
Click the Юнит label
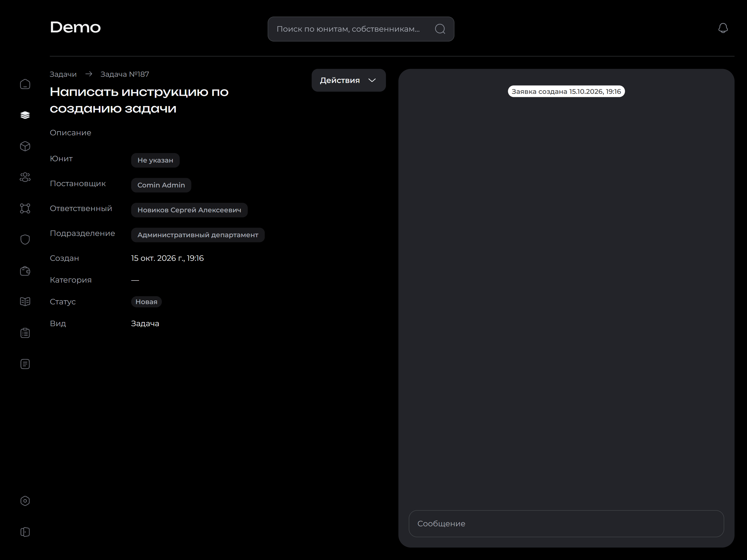point(61,159)
